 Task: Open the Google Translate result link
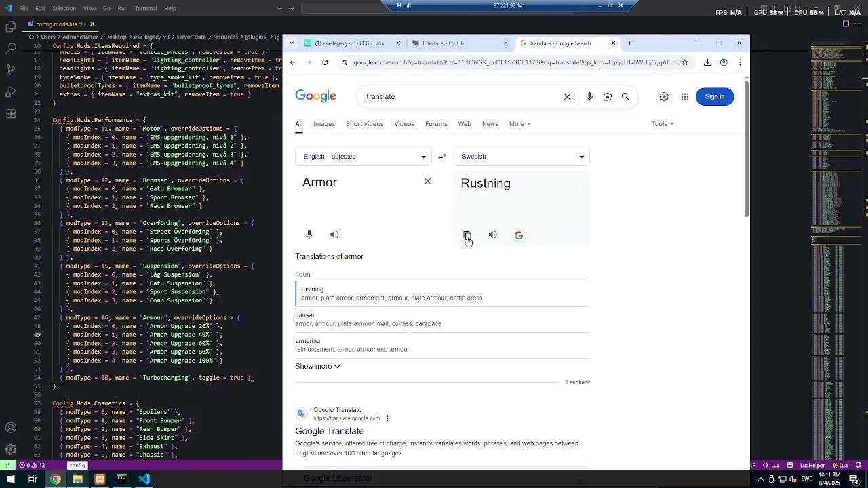[x=330, y=431]
